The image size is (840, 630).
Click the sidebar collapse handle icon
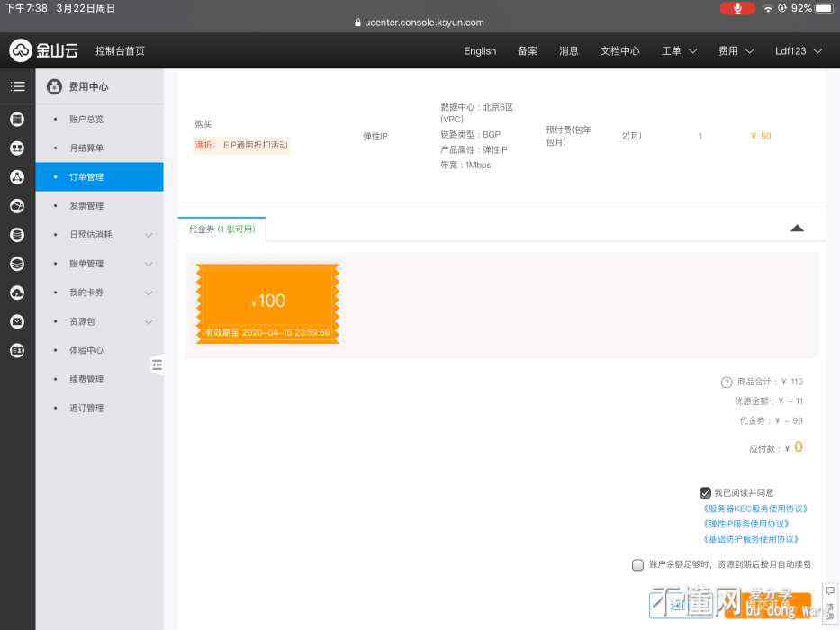[157, 364]
